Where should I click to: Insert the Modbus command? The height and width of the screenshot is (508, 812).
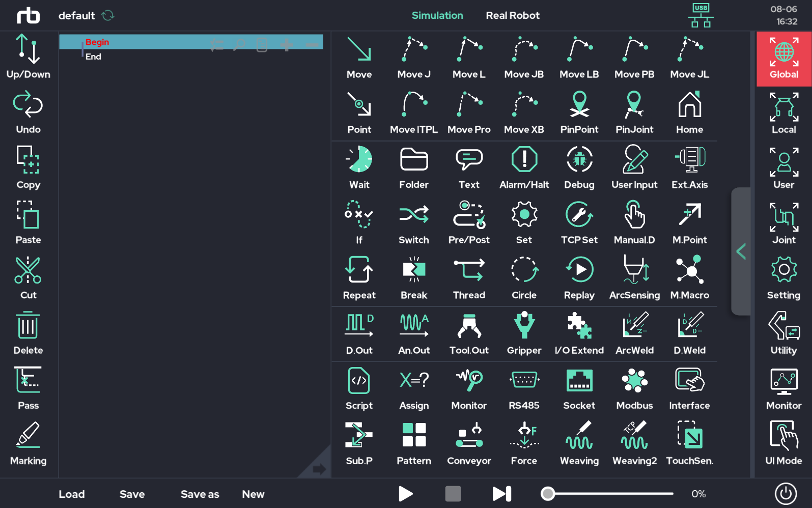click(x=634, y=388)
